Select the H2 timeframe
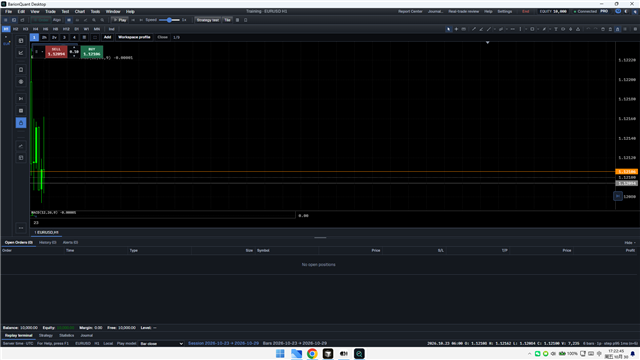 tap(16, 29)
